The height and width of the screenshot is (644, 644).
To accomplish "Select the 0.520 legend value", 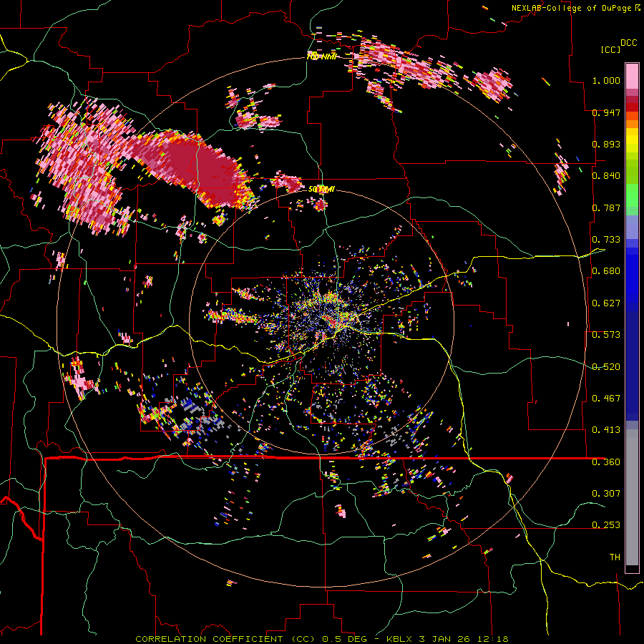I will pos(606,367).
